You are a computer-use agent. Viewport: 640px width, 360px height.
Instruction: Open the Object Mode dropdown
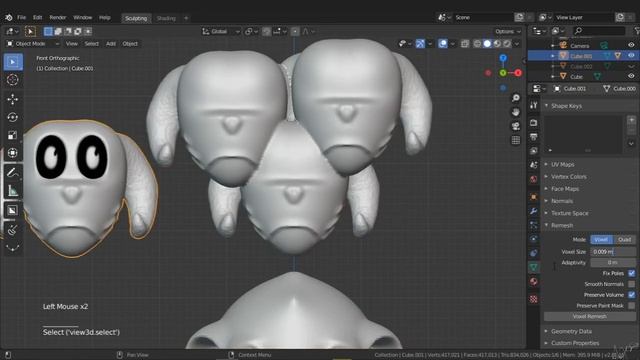pos(33,44)
